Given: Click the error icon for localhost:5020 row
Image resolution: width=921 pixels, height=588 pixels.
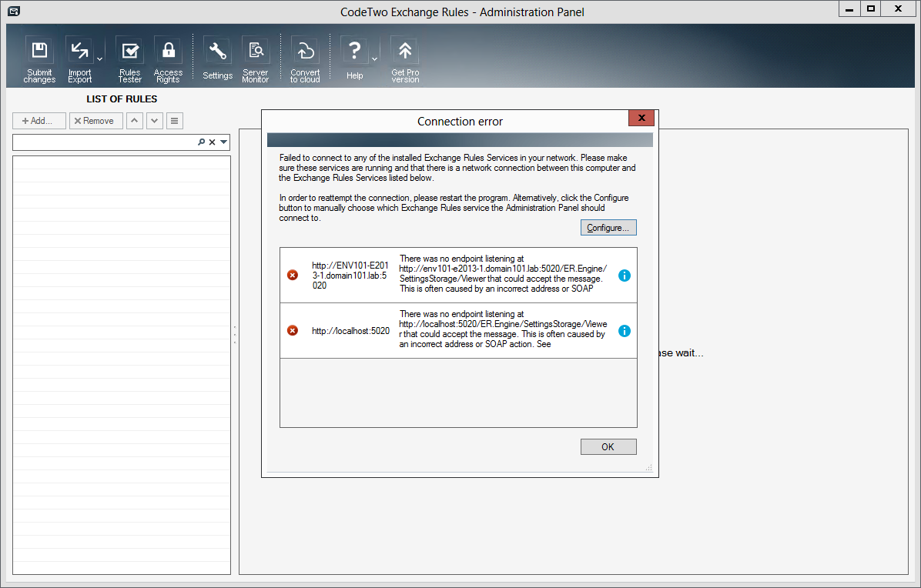Looking at the screenshot, I should point(293,330).
